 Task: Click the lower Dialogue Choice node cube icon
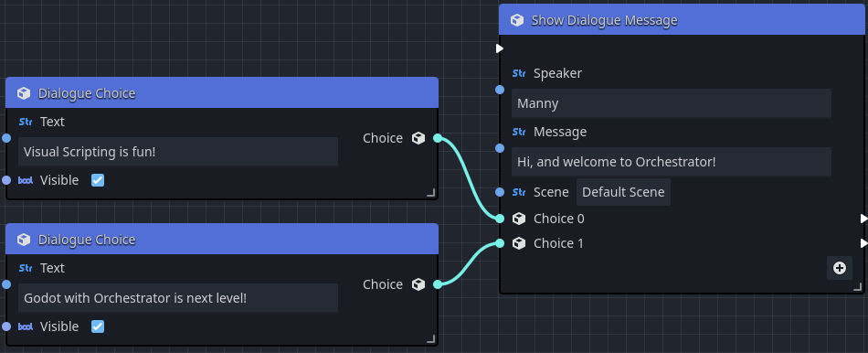[23, 240]
